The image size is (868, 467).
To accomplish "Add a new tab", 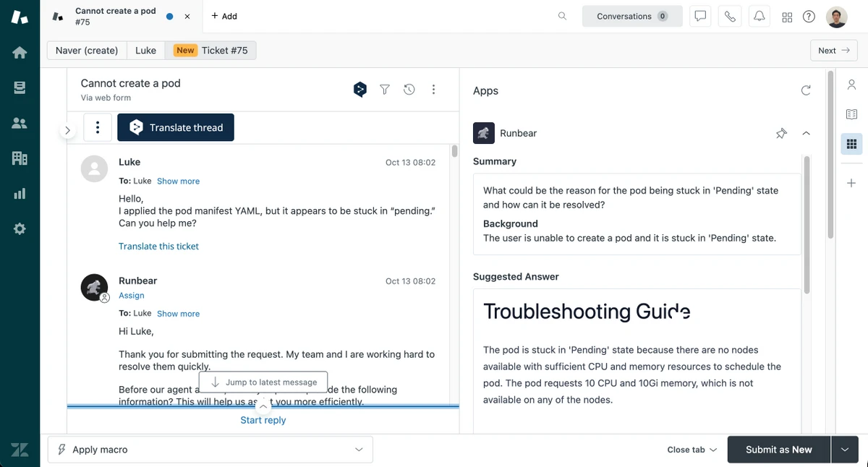I will (224, 16).
